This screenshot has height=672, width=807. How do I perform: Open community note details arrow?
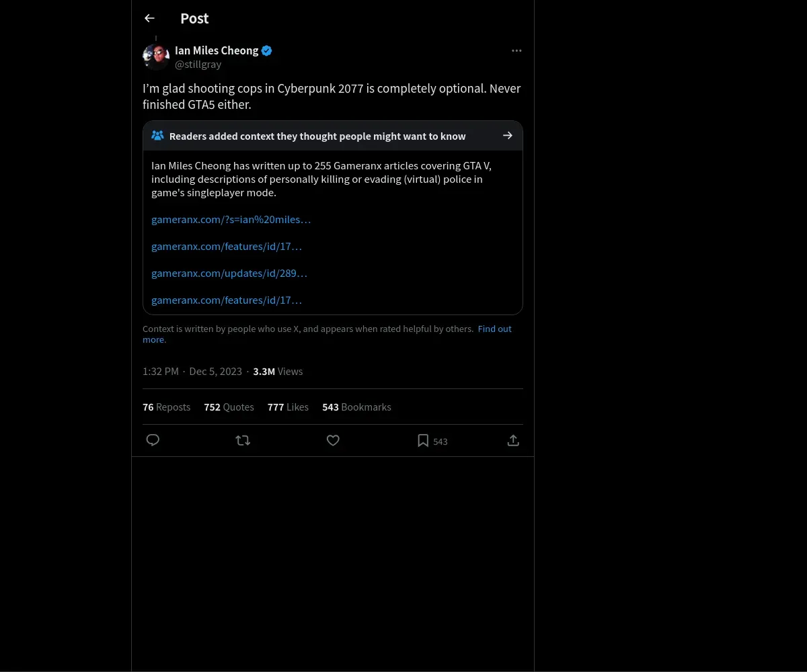[x=508, y=136]
